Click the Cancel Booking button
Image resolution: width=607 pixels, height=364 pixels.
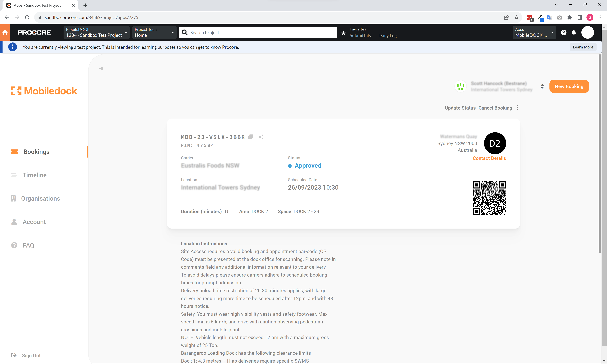(495, 108)
